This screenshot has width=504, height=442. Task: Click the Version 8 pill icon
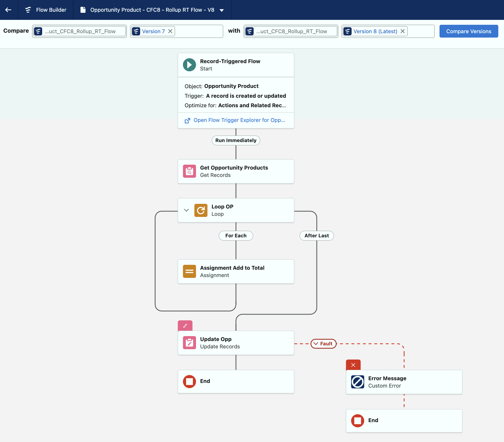point(348,31)
